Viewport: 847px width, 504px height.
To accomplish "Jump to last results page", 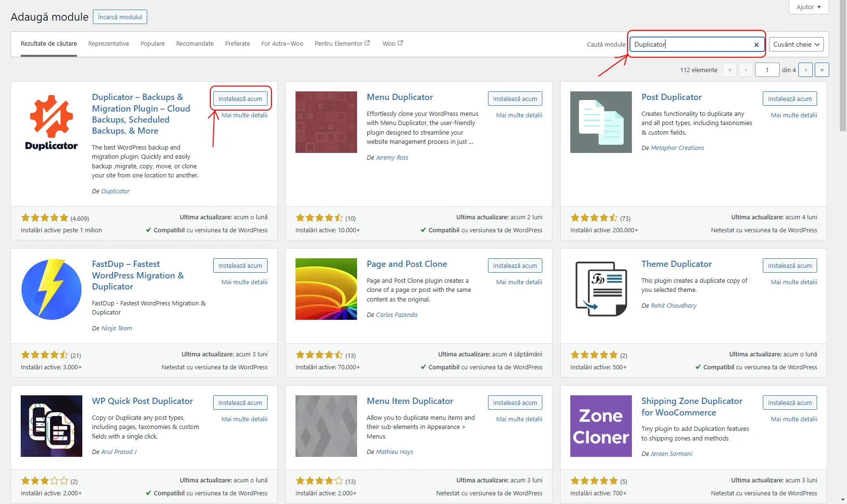I will (x=822, y=70).
